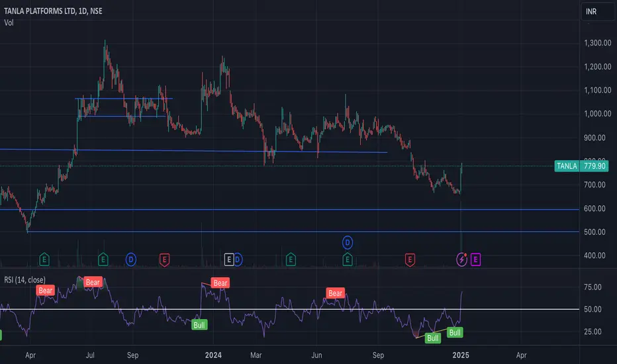Click green earnings E marker below raised D marker
The height and width of the screenshot is (364, 617).
(x=348, y=259)
